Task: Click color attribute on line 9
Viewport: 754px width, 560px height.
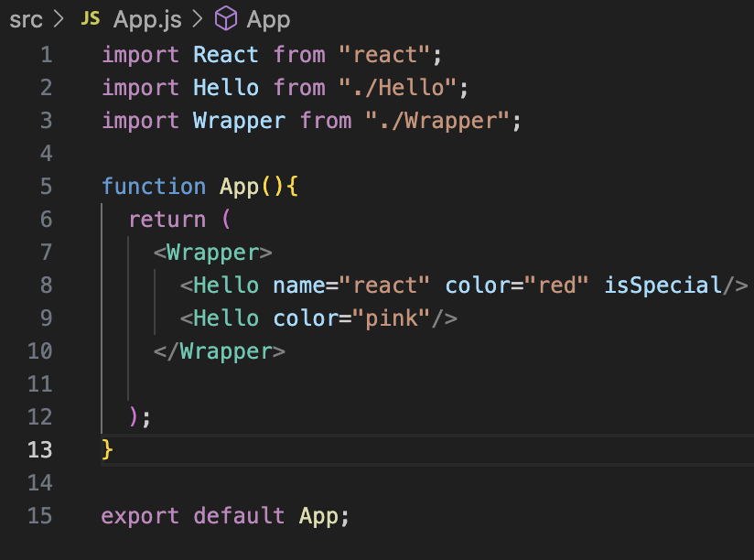Action: (x=306, y=318)
